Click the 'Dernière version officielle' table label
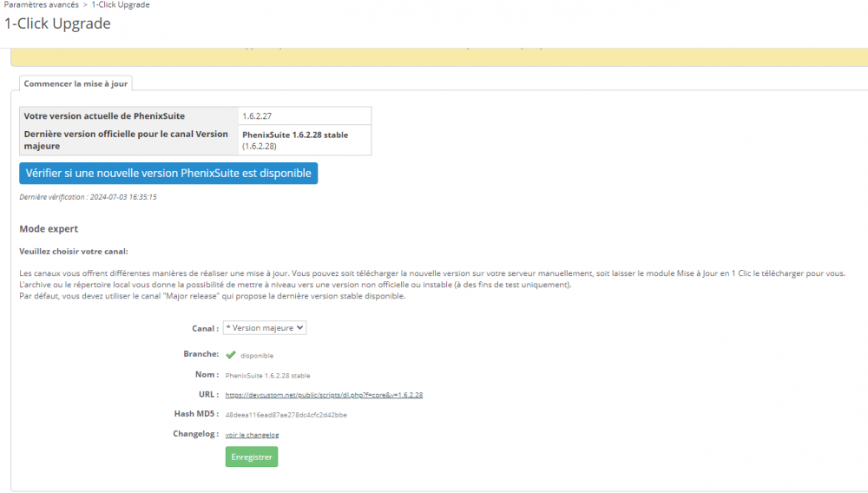Image resolution: width=868 pixels, height=493 pixels. click(129, 140)
